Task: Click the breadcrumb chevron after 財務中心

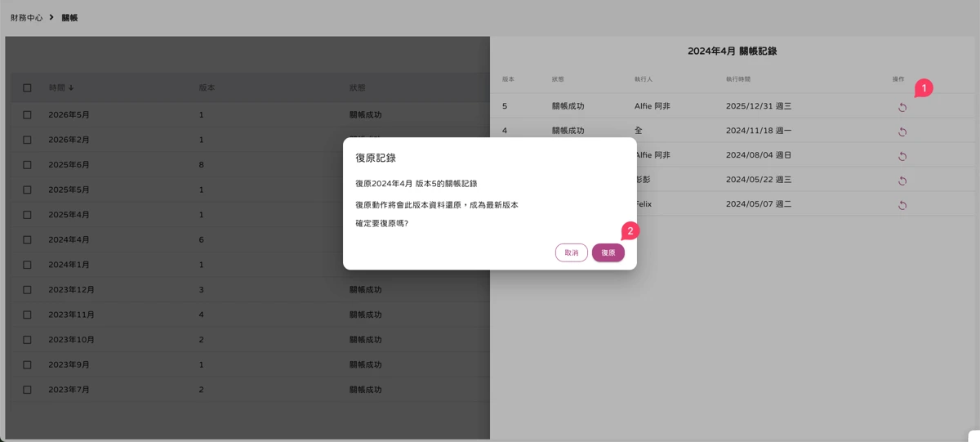Action: click(x=51, y=17)
